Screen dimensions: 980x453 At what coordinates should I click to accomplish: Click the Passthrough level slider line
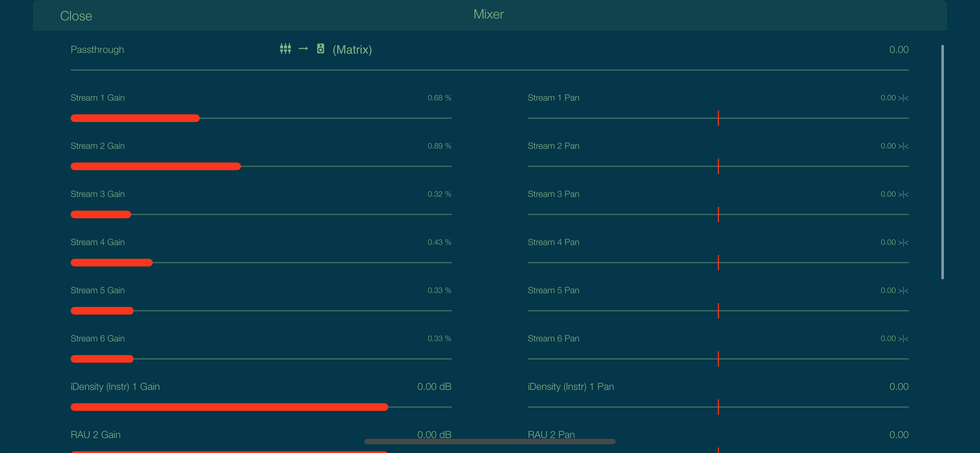(490, 70)
